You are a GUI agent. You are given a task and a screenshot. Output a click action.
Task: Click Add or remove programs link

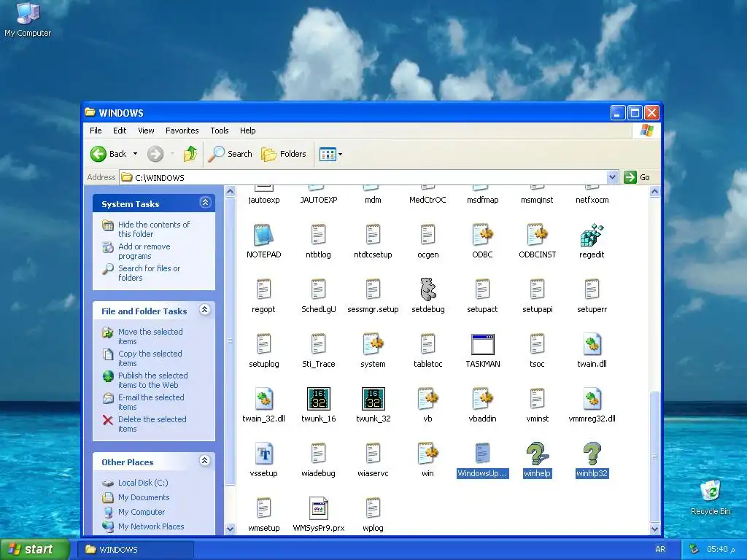[x=144, y=251]
